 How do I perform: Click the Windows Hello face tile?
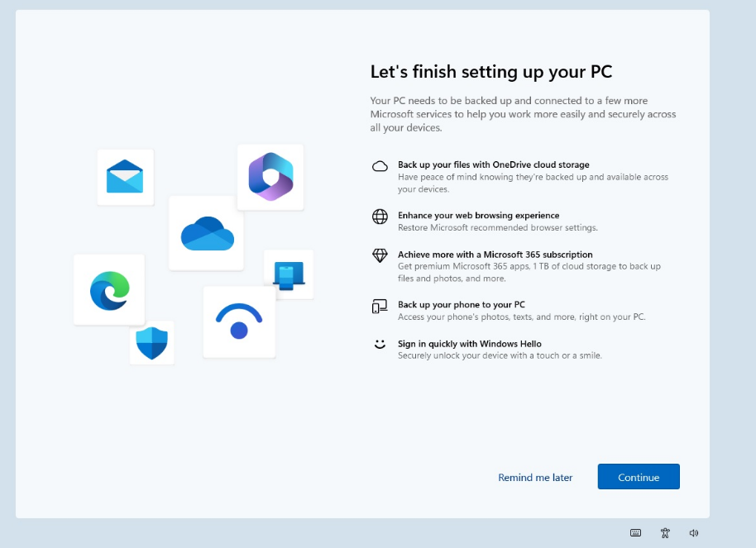point(239,322)
